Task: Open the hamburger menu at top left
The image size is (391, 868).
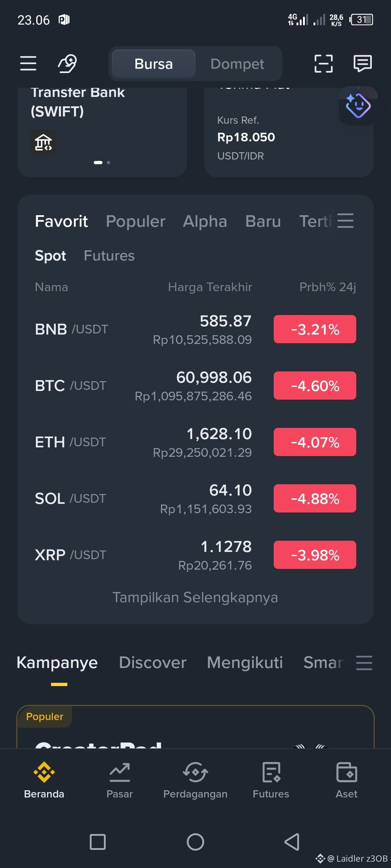Action: [28, 63]
